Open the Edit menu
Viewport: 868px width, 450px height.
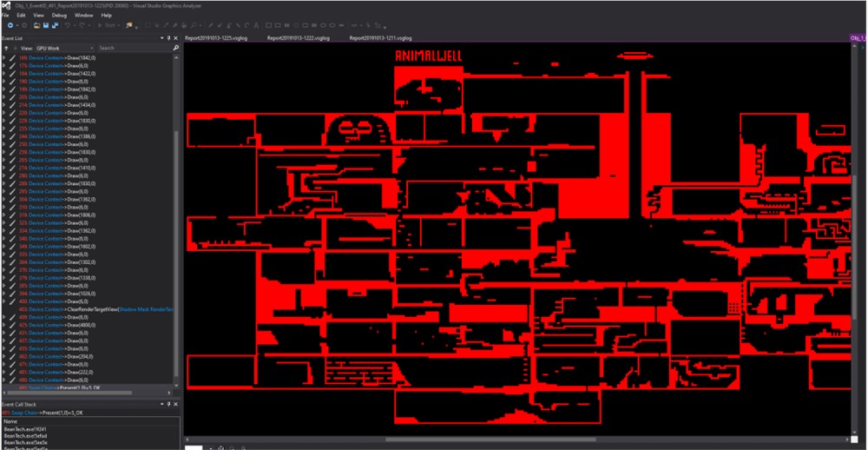[x=21, y=16]
